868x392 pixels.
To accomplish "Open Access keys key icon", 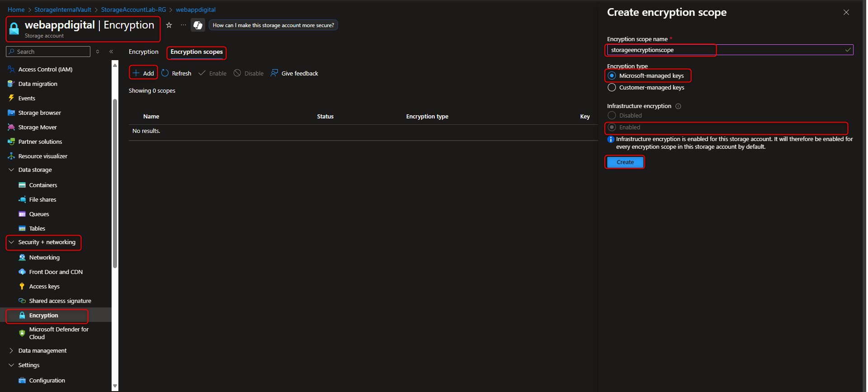I will click(22, 286).
